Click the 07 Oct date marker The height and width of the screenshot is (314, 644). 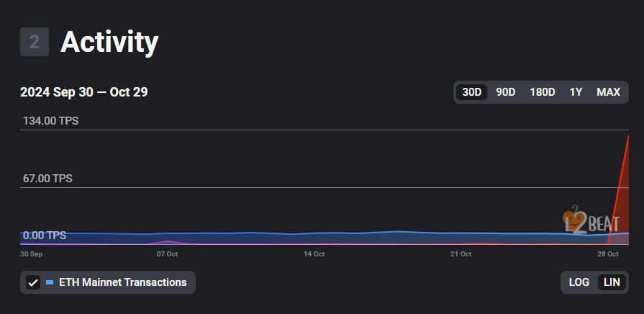[167, 254]
